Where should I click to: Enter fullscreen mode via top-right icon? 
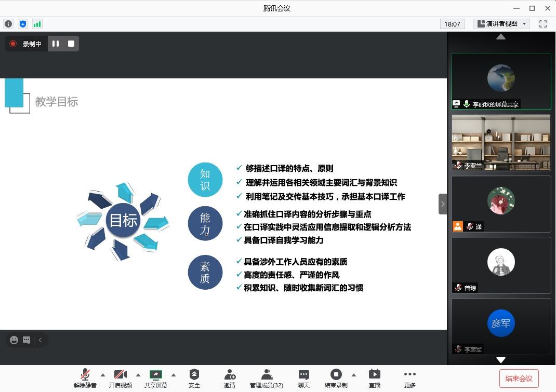pyautogui.click(x=543, y=24)
